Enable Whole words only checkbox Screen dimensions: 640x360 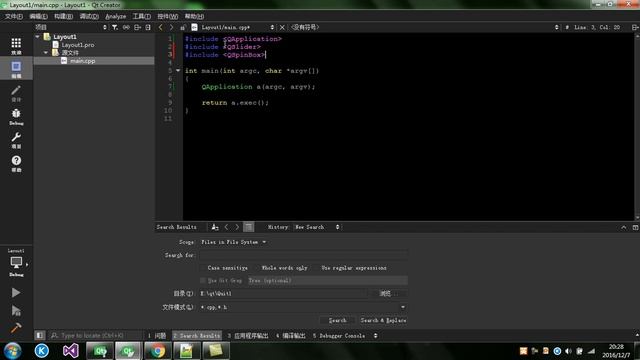pos(257,268)
